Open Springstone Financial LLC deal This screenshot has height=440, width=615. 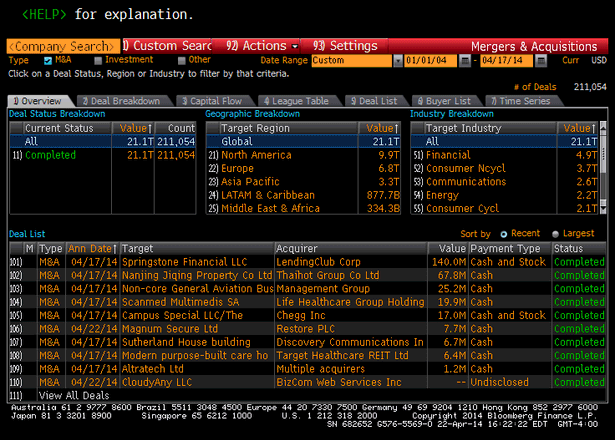click(x=184, y=262)
